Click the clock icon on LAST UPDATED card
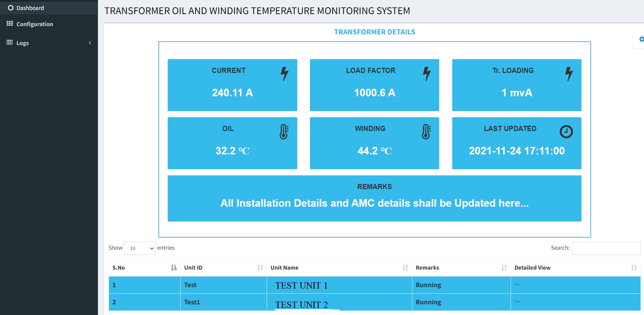The image size is (644, 315). (566, 132)
